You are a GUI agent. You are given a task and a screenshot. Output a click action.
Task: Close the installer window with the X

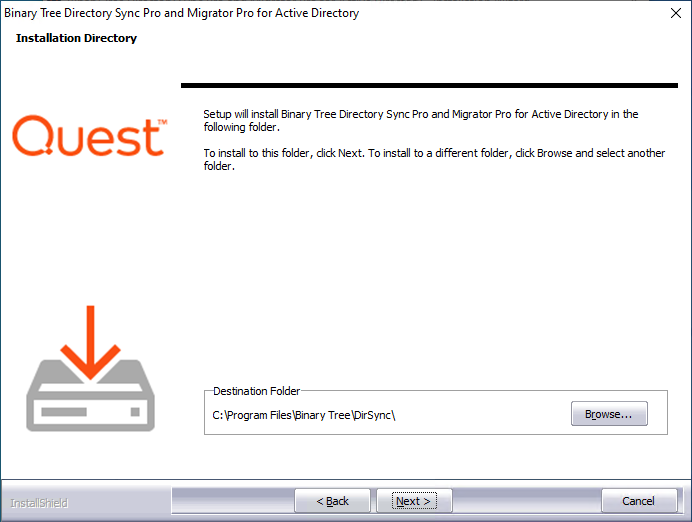coord(676,13)
